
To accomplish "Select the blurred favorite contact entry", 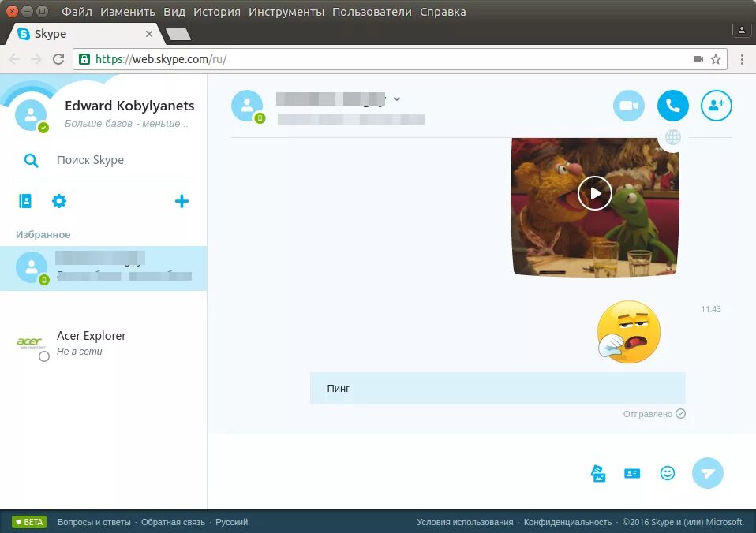I will (103, 268).
